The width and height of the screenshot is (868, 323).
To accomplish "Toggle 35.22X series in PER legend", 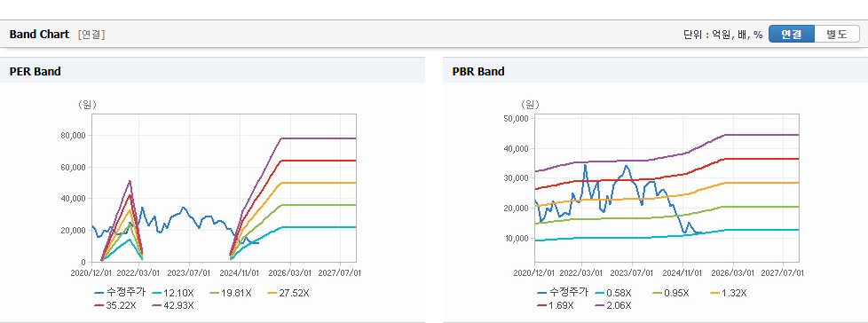I will click(114, 305).
